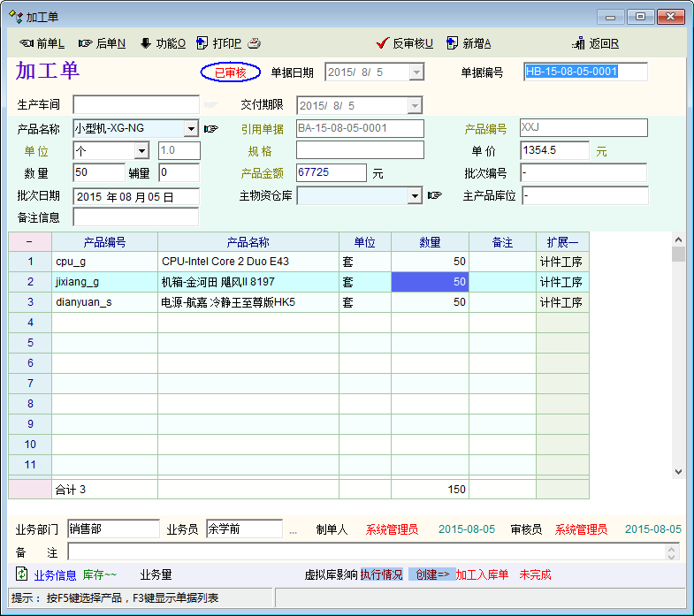
Task: Open the 功能O function menu
Action: coord(163,43)
